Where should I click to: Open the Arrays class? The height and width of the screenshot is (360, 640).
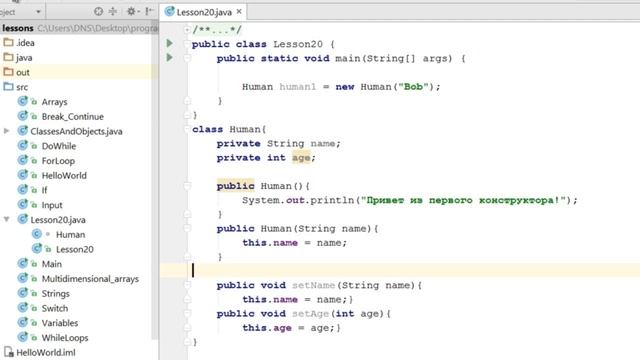click(x=54, y=102)
